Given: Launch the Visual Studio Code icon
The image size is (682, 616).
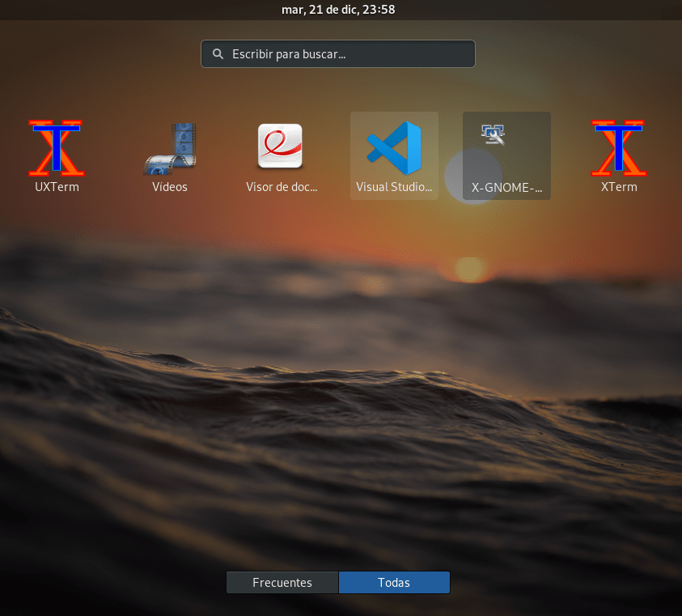Looking at the screenshot, I should click(x=394, y=147).
